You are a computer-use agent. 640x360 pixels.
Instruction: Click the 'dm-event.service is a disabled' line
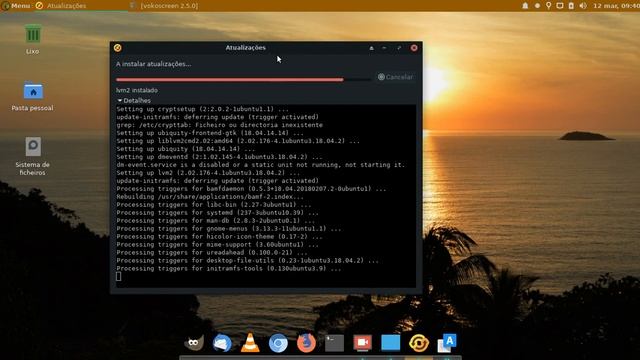point(260,165)
